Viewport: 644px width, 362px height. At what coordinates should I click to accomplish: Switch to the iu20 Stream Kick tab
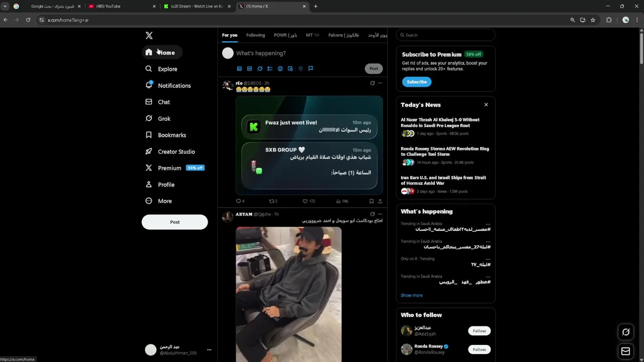pyautogui.click(x=197, y=7)
